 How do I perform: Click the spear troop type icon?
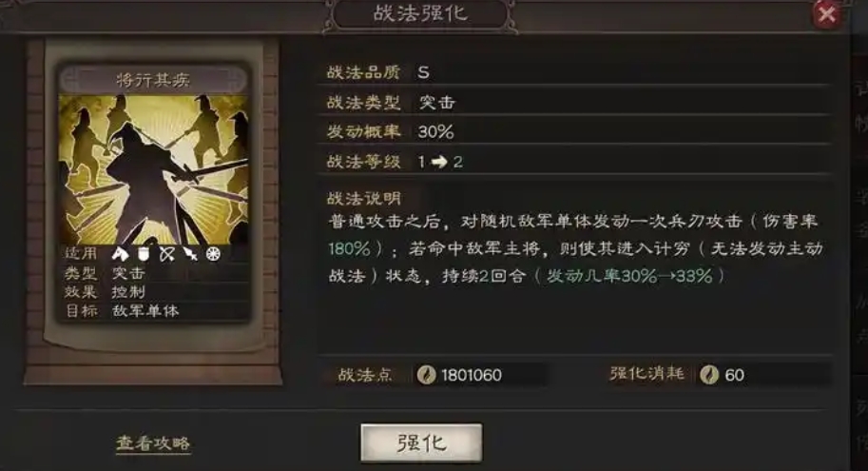tap(190, 254)
